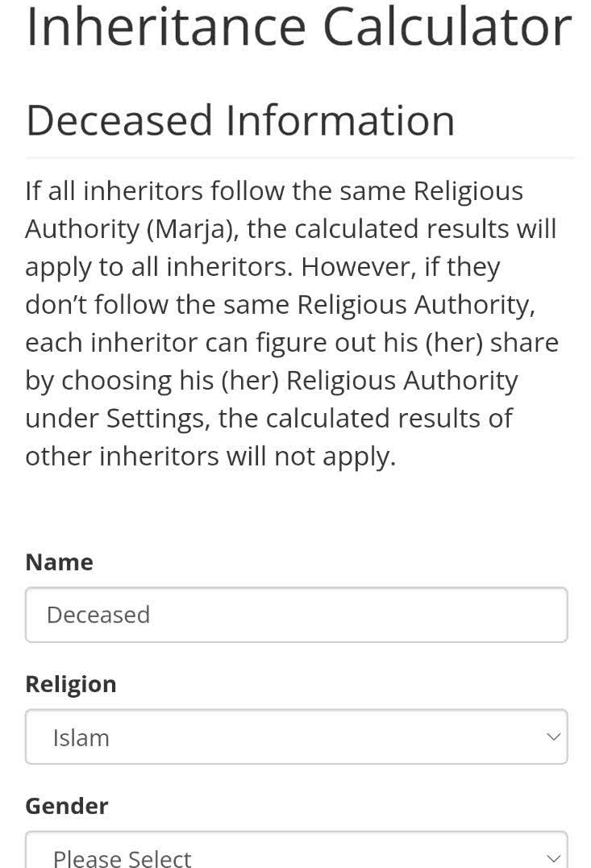
Task: Click the chevron arrow in Religion box
Action: [x=553, y=737]
